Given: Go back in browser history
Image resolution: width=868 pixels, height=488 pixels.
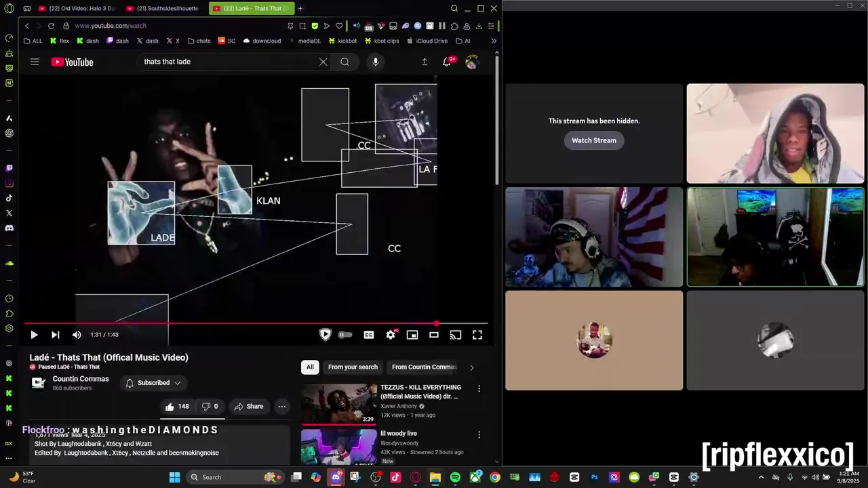Looking at the screenshot, I should (27, 26).
